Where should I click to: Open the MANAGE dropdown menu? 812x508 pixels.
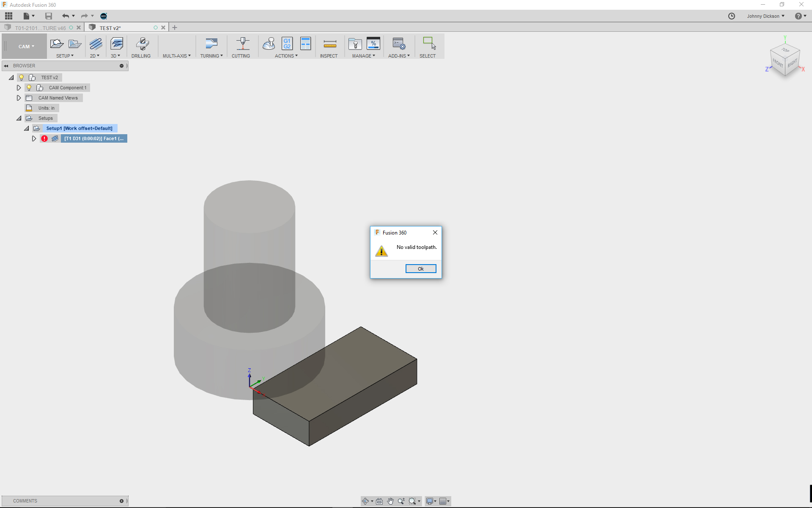[x=364, y=56]
